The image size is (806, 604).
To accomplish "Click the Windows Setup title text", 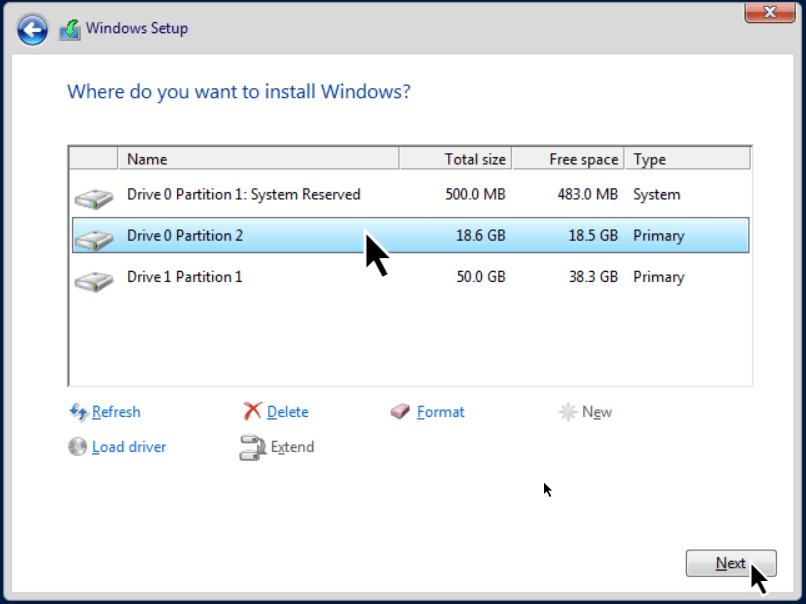I will click(137, 28).
